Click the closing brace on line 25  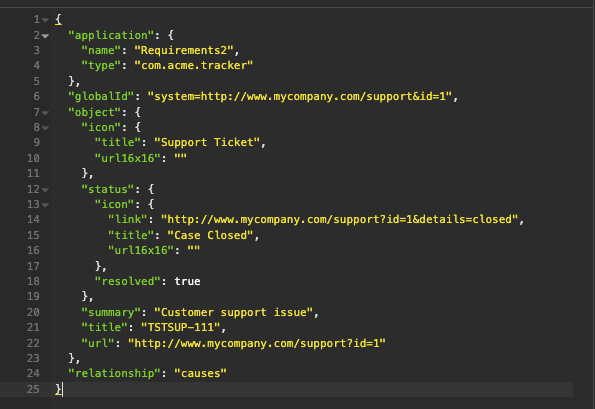pyautogui.click(x=58, y=389)
